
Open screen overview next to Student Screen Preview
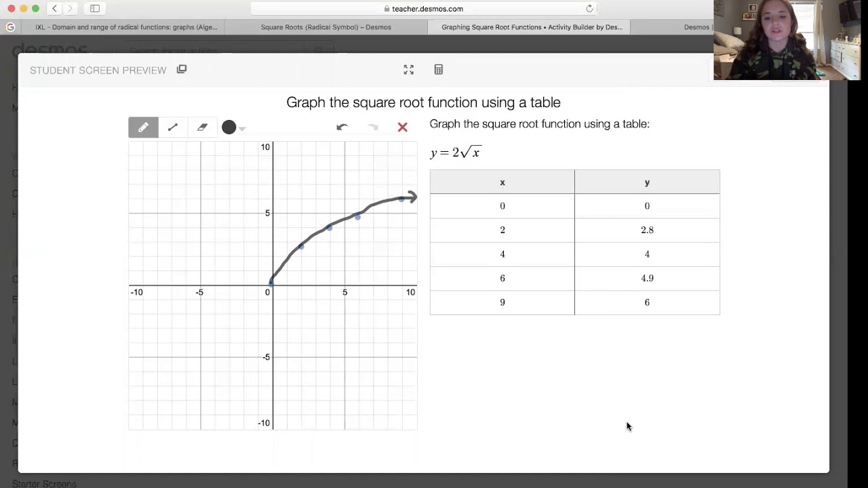[182, 70]
